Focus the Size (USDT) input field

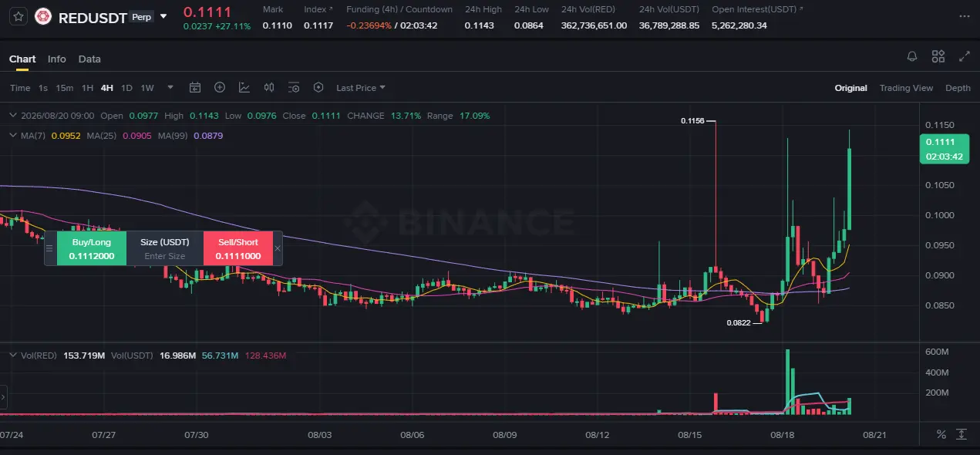(x=165, y=256)
